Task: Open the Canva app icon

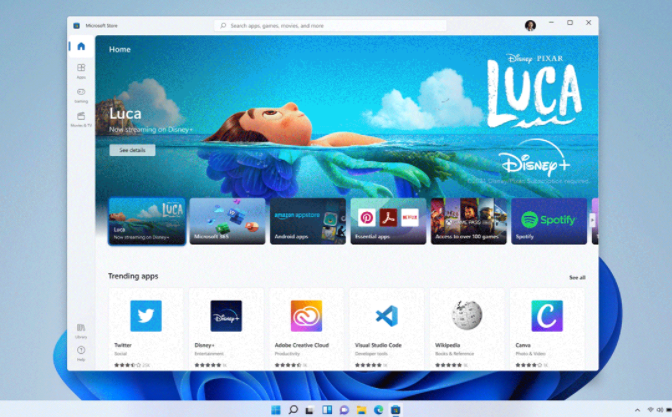Action: pyautogui.click(x=547, y=316)
